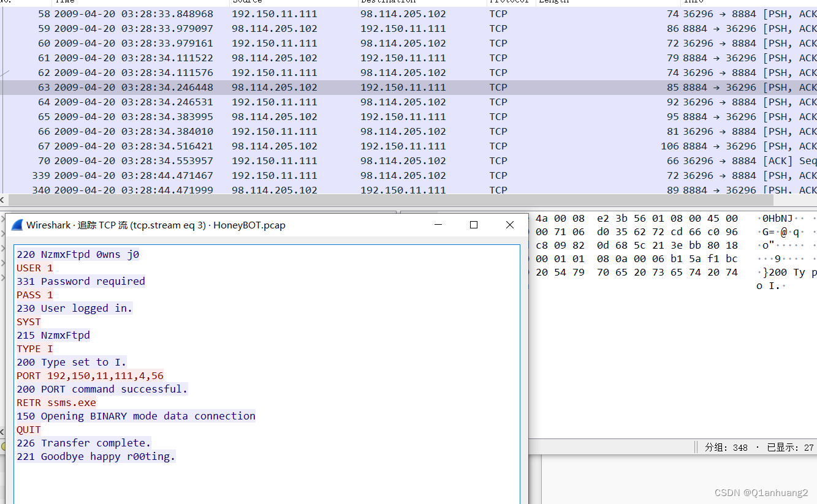This screenshot has height=504, width=817.
Task: Sort packets by the Destination column header
Action: pos(387,2)
